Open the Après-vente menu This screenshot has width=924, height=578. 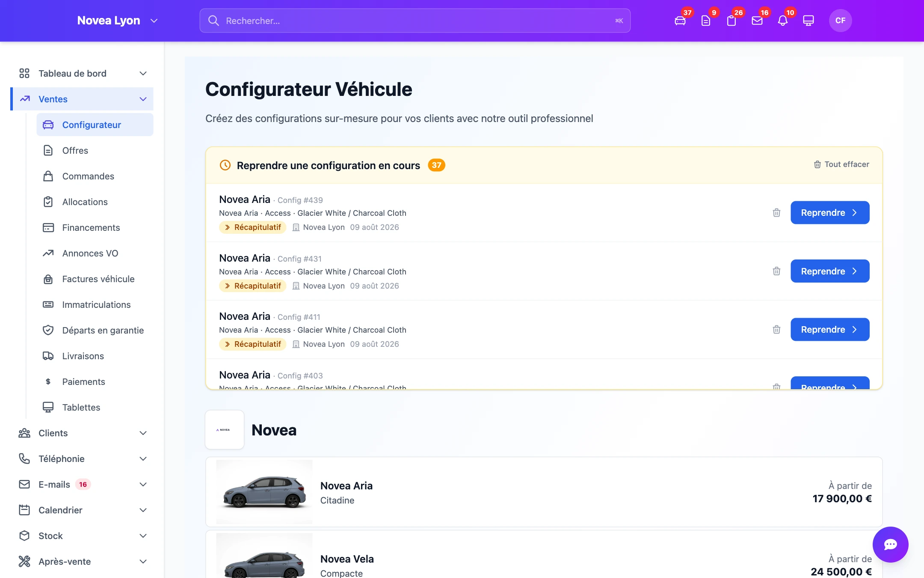coord(82,561)
